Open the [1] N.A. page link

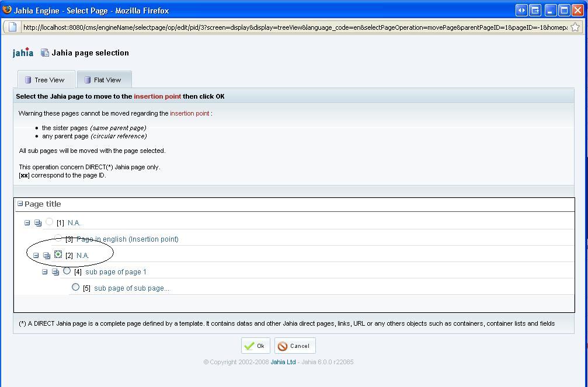coord(74,223)
